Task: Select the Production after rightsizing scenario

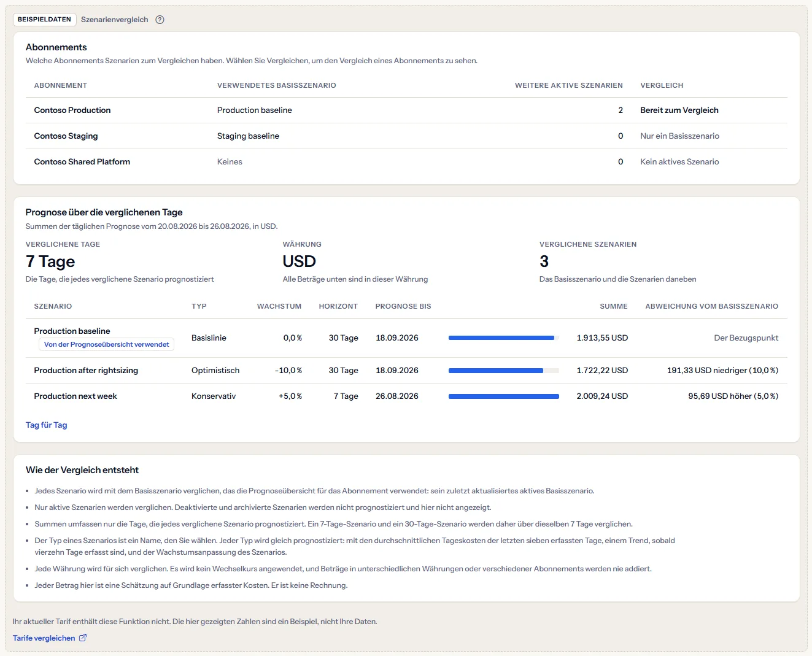Action: pyautogui.click(x=86, y=371)
